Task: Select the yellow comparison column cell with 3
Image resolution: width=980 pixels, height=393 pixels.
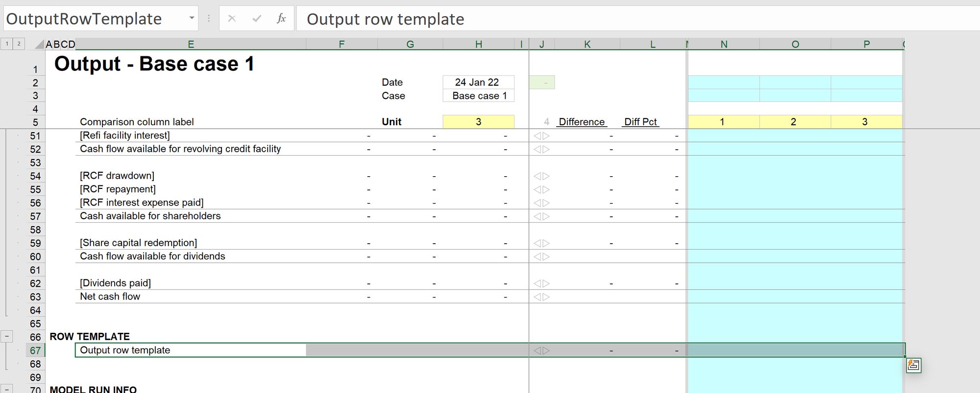Action: pyautogui.click(x=478, y=122)
